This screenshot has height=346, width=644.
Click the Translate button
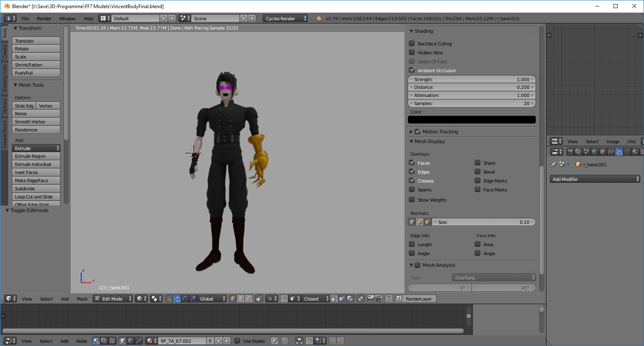[36, 41]
